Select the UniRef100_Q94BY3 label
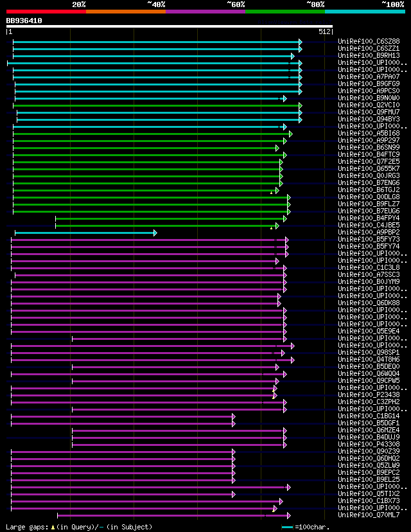The height and width of the screenshot is (532, 411). pyautogui.click(x=369, y=119)
